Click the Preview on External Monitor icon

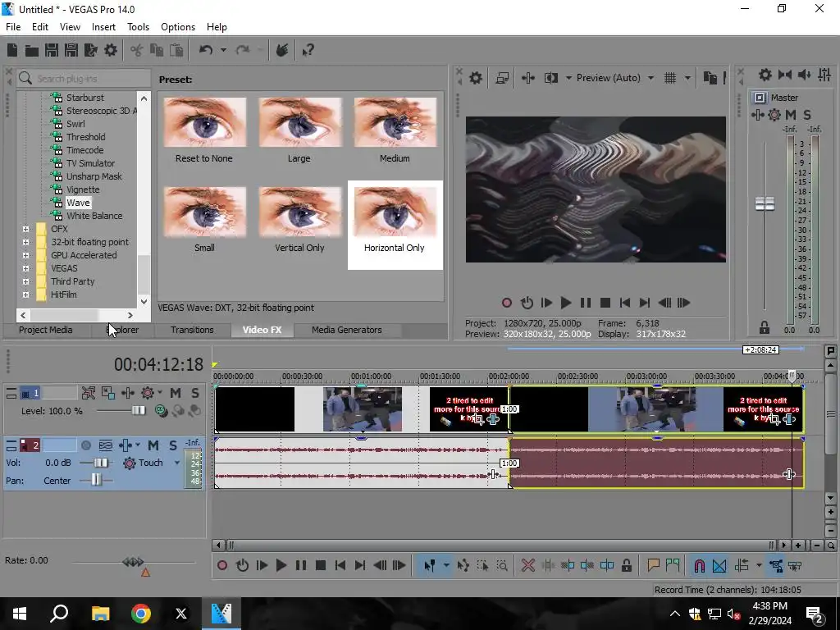point(502,78)
